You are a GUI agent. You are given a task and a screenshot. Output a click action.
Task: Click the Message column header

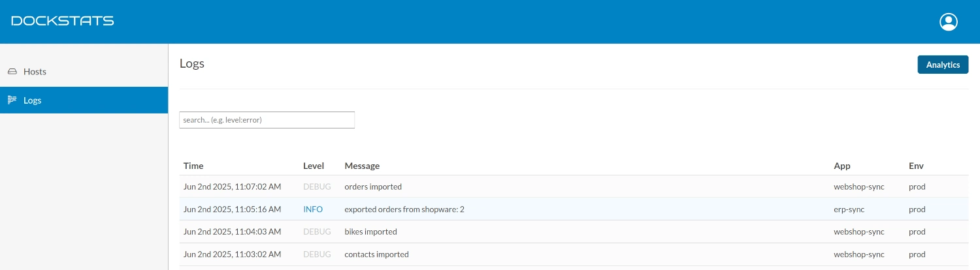point(362,166)
